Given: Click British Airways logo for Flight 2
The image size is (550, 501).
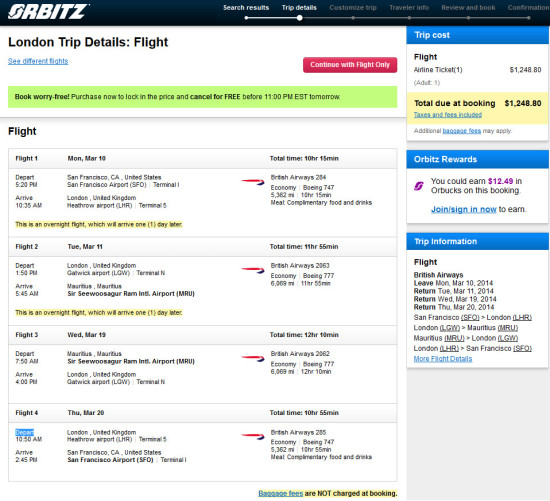Looking at the screenshot, I should click(253, 270).
